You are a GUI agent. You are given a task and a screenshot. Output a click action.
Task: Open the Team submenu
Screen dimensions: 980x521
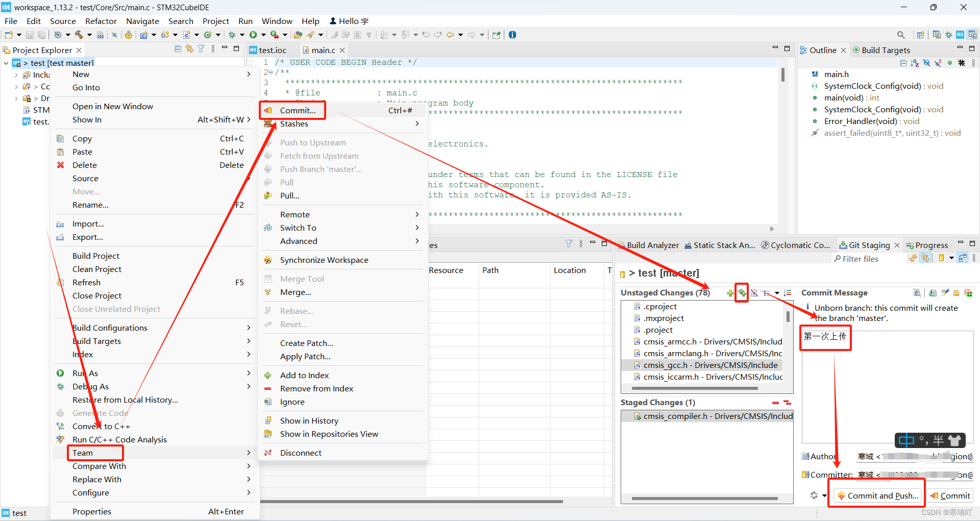click(x=154, y=453)
